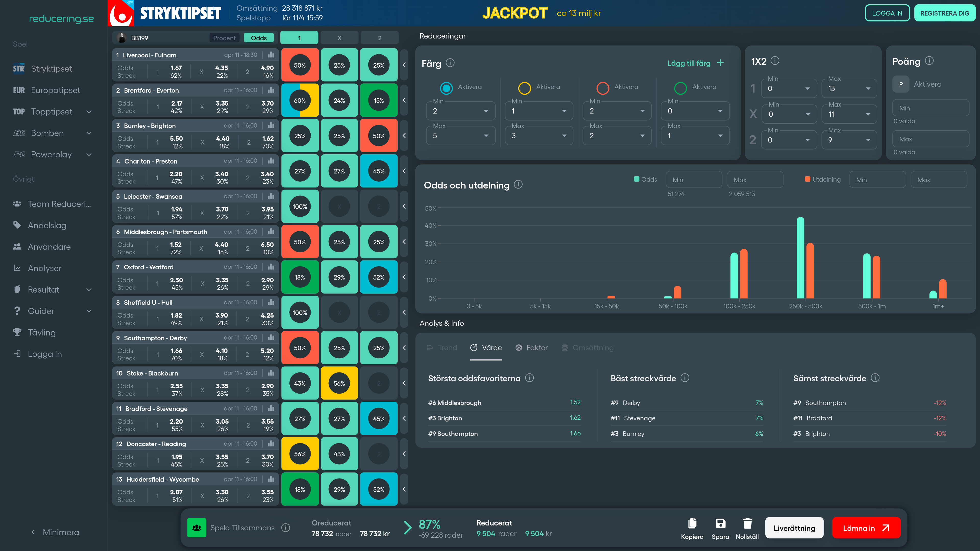Switch to the Procent view tab
This screenshot has height=551, width=980.
225,38
